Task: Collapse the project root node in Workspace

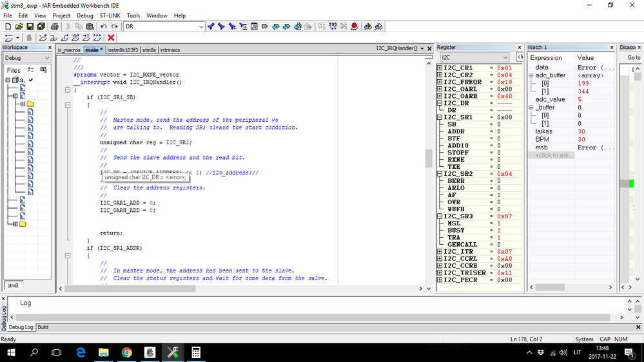Action: 8,80
